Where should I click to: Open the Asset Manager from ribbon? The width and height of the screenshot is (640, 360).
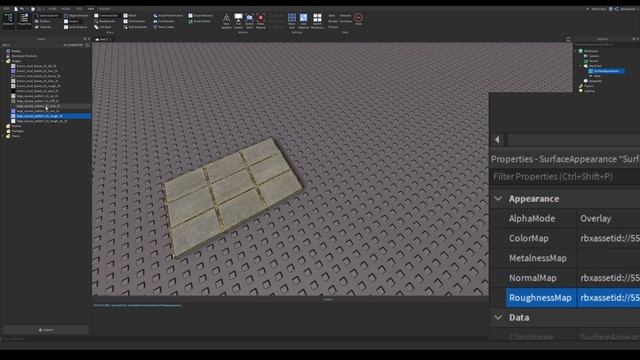(x=47, y=16)
